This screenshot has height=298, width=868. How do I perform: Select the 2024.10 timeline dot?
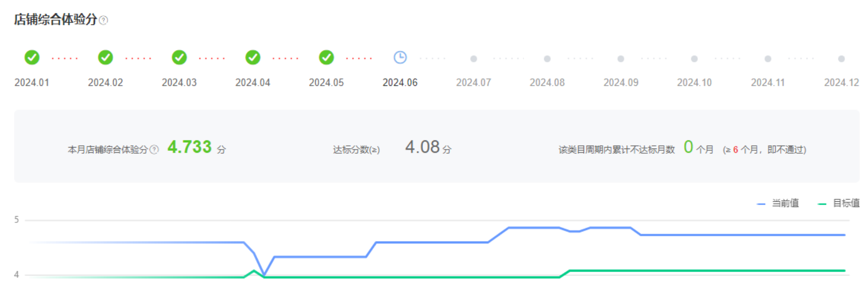coord(694,59)
